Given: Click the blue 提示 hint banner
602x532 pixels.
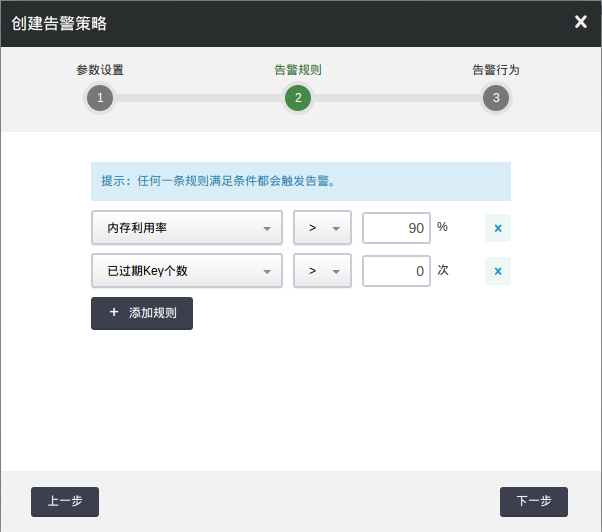Looking at the screenshot, I should pos(300,182).
